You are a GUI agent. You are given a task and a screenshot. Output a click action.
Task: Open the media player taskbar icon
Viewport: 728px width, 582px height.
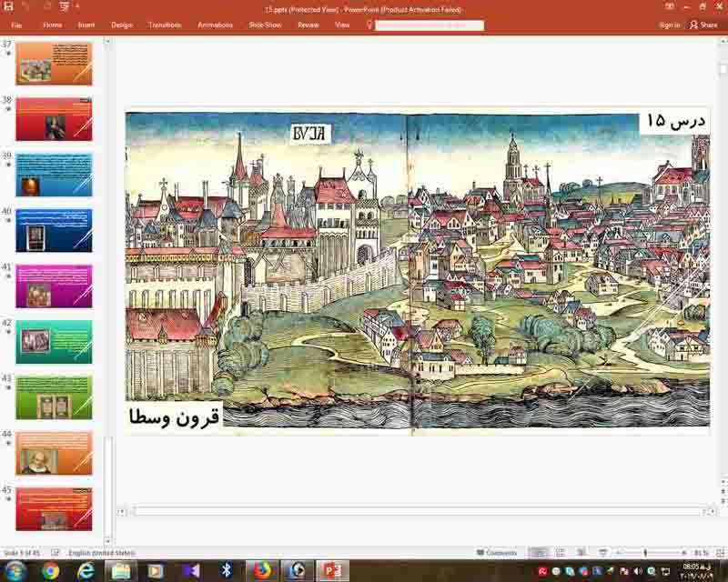156,570
